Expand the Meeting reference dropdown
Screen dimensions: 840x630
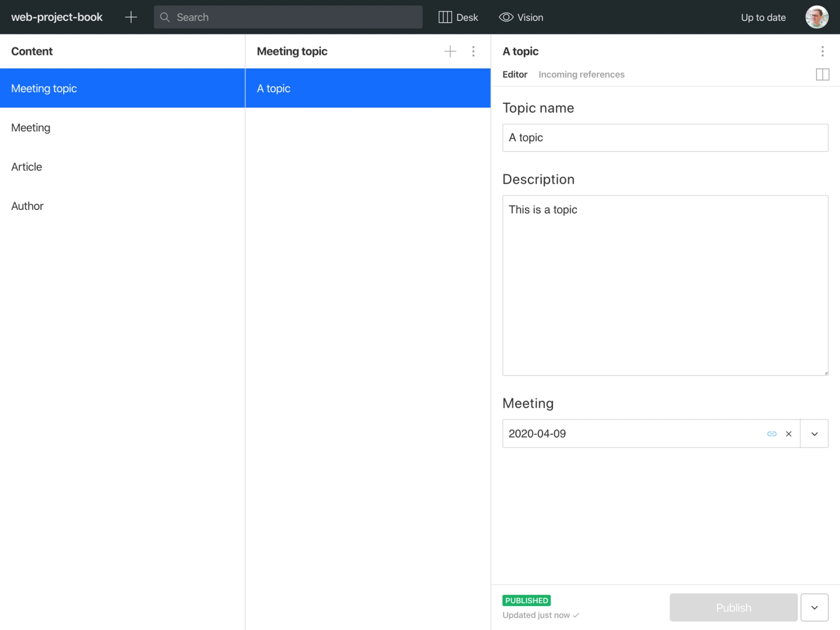click(x=814, y=434)
